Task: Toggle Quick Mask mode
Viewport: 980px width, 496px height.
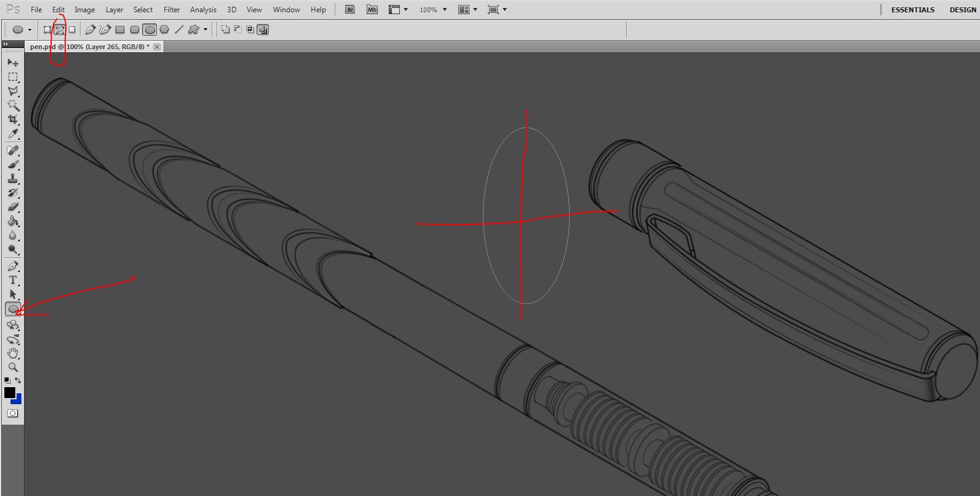Action: 13,414
